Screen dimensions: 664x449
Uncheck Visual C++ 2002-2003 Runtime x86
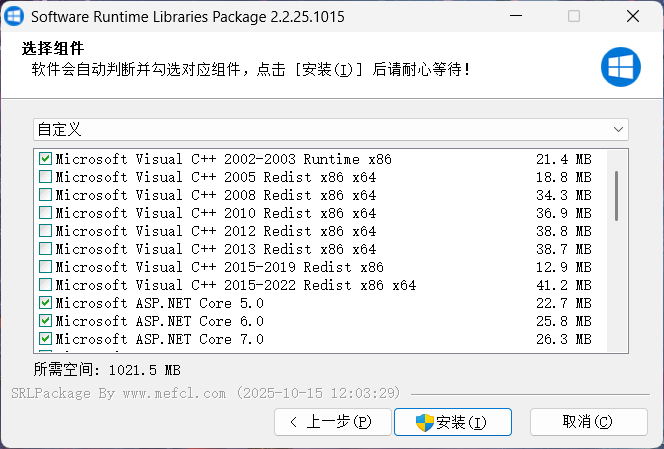tap(45, 159)
